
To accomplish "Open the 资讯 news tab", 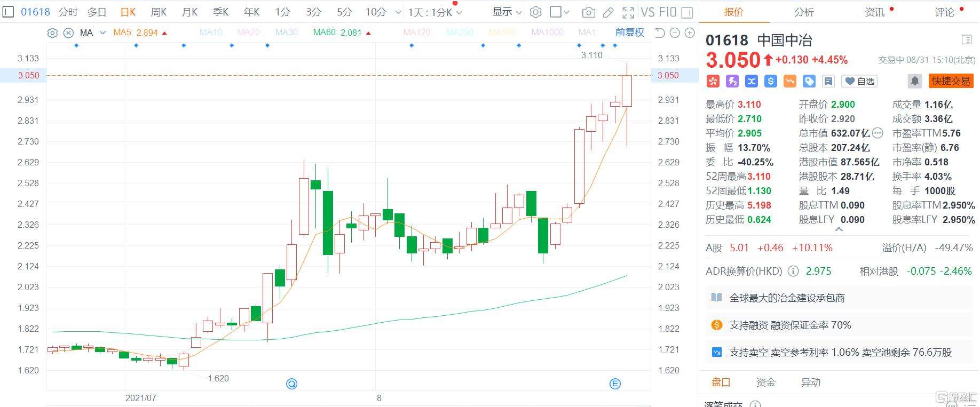I will click(874, 12).
